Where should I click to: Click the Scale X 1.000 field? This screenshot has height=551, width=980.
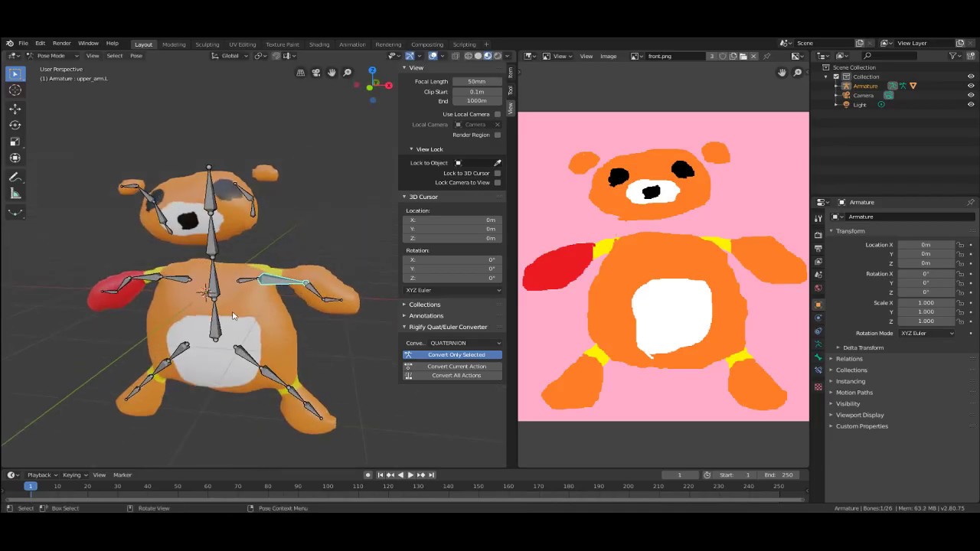pyautogui.click(x=926, y=303)
